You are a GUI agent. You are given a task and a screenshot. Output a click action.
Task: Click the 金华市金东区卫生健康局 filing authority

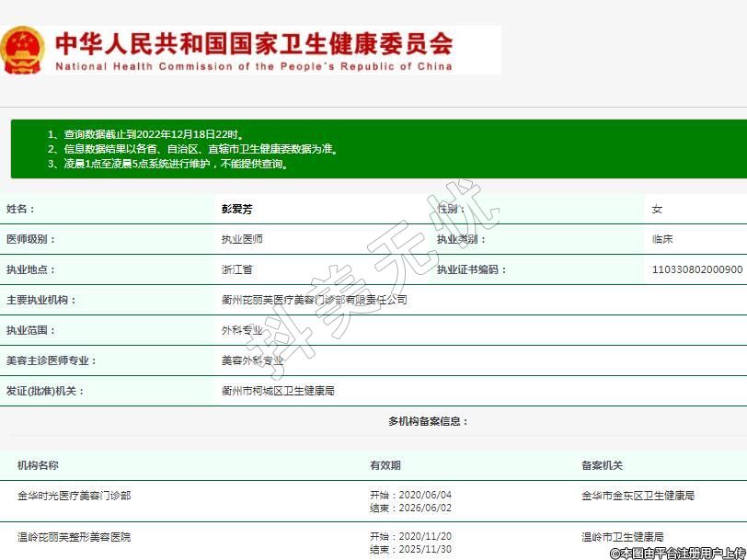pos(638,495)
